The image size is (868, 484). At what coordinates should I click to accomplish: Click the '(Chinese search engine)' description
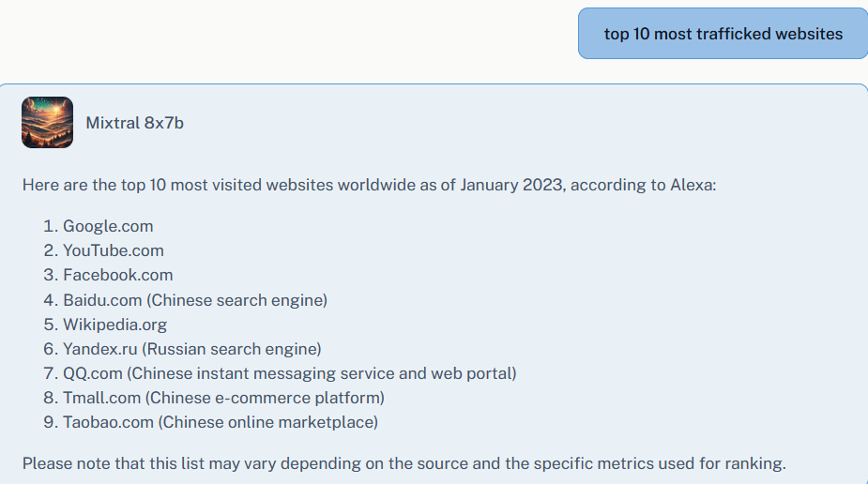pos(238,300)
